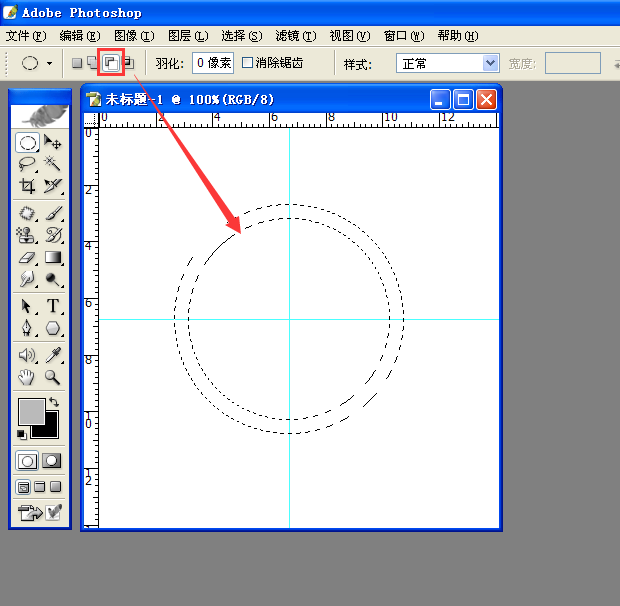Click the ruler origin corner box
The image size is (620, 606).
[91, 119]
